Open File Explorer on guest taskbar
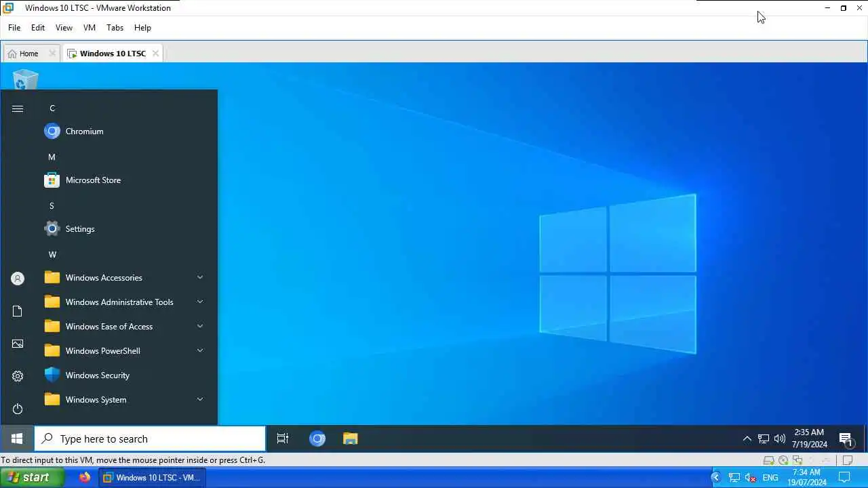This screenshot has height=488, width=868. coord(350,439)
